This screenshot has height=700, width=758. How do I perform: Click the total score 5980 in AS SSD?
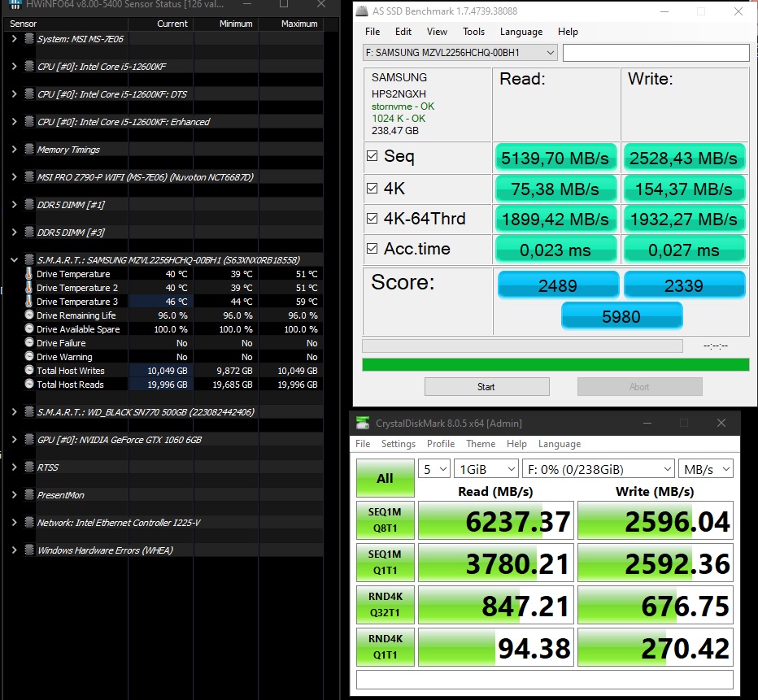pyautogui.click(x=621, y=316)
